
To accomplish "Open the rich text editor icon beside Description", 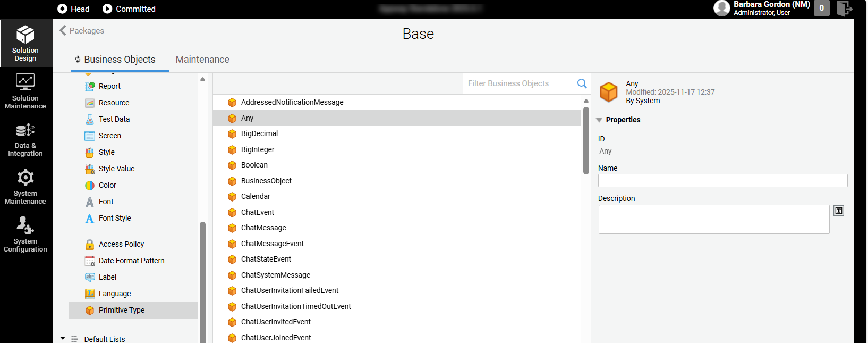I will coord(839,211).
